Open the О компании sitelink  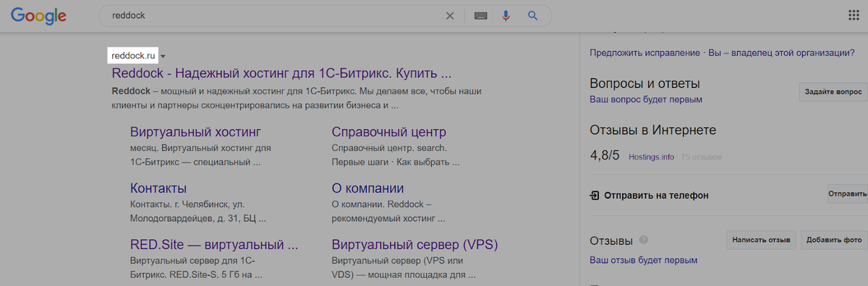[x=367, y=188]
